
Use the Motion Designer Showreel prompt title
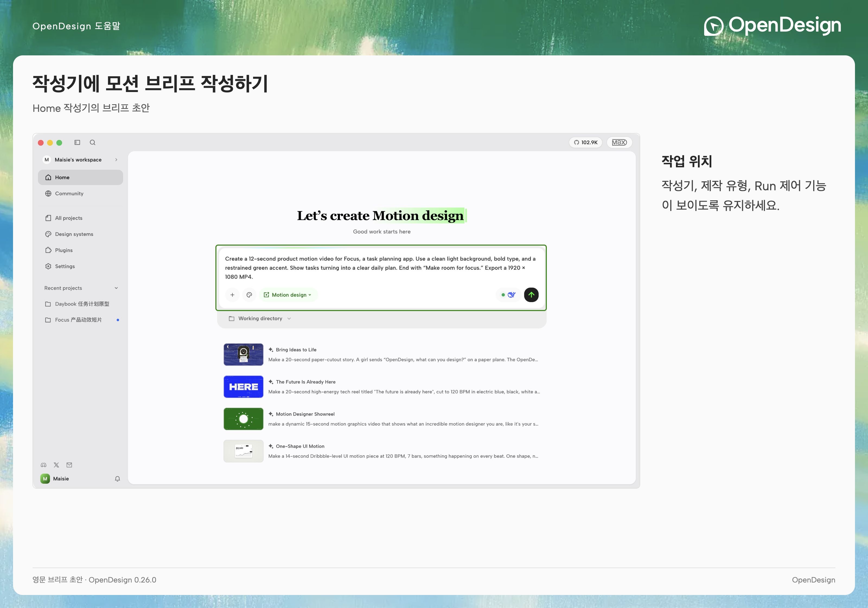point(305,414)
